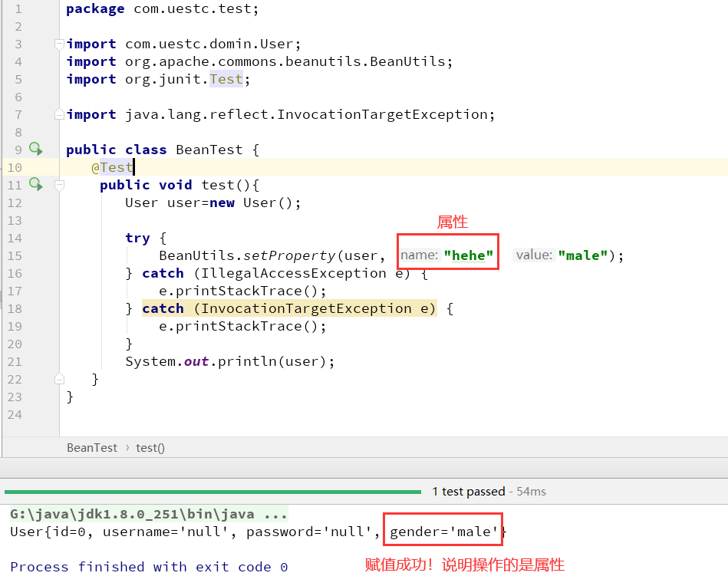Collapse fold marker at method end brace
This screenshot has height=586, width=728.
[x=59, y=380]
